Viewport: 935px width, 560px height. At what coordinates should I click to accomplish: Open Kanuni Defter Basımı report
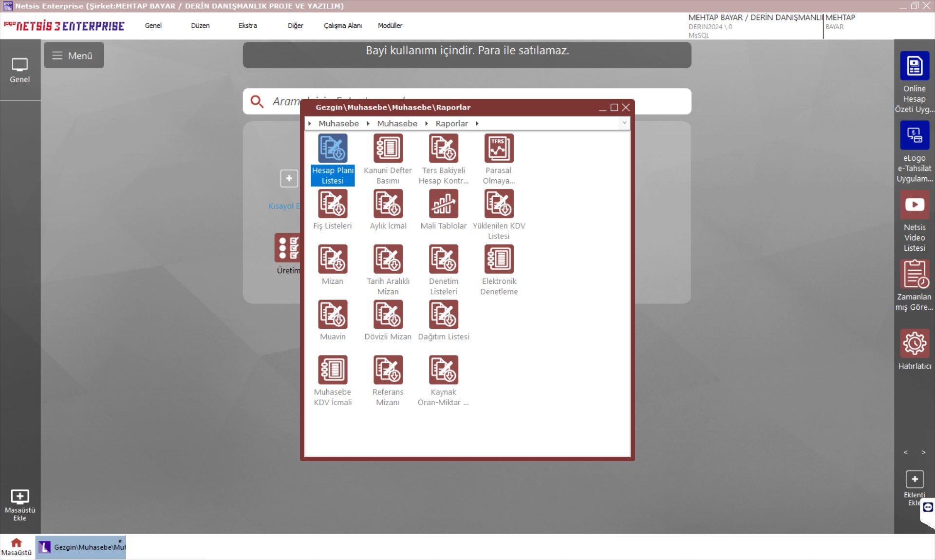tap(388, 149)
